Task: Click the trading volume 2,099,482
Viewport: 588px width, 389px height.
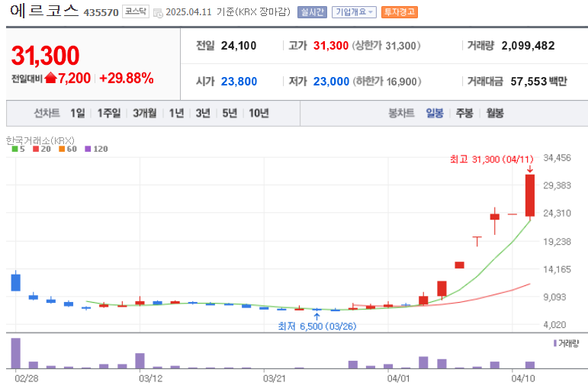Action: click(528, 46)
